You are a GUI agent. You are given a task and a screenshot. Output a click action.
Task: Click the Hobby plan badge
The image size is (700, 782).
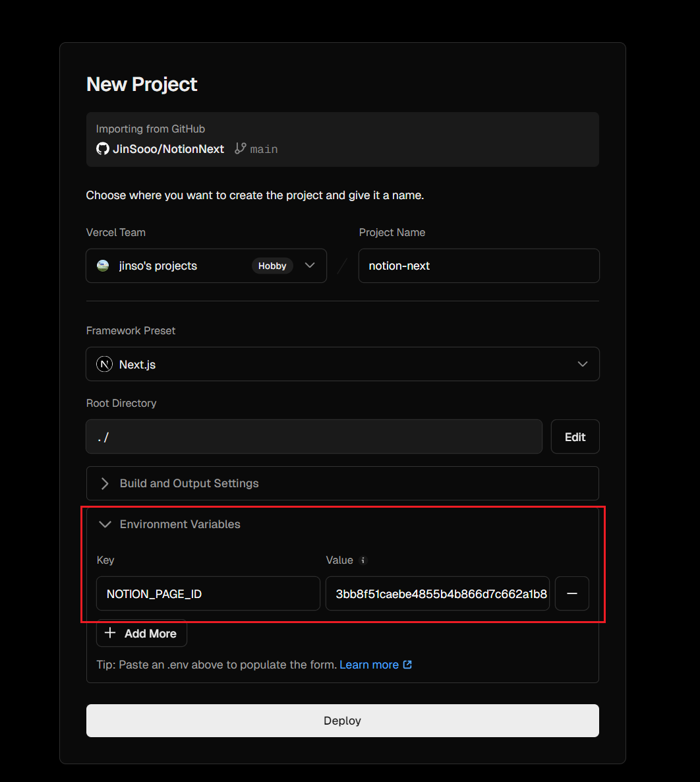click(272, 266)
